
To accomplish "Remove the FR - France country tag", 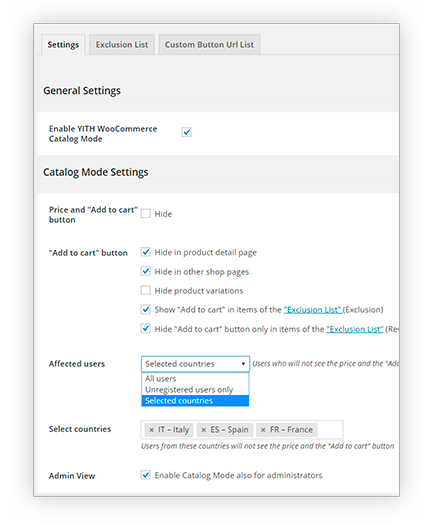I will (263, 430).
